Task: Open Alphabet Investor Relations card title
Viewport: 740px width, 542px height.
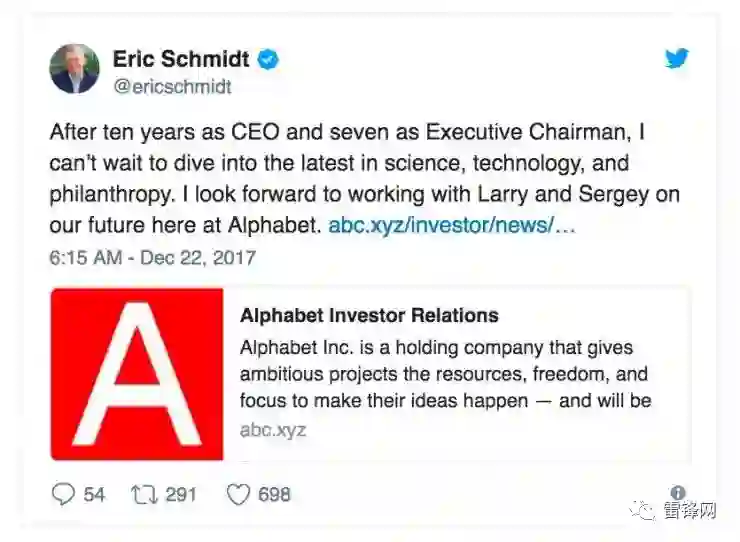Action: point(369,316)
